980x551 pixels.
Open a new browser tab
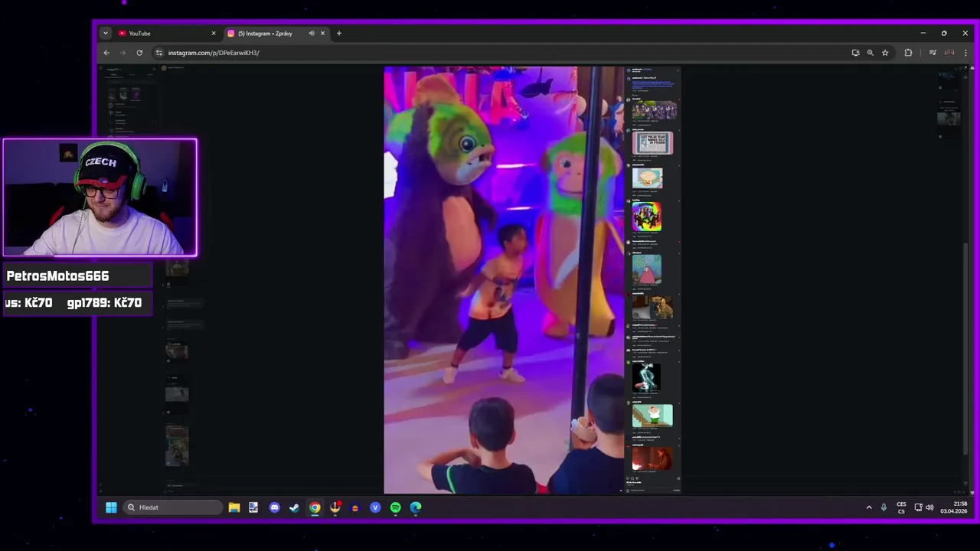pos(339,34)
